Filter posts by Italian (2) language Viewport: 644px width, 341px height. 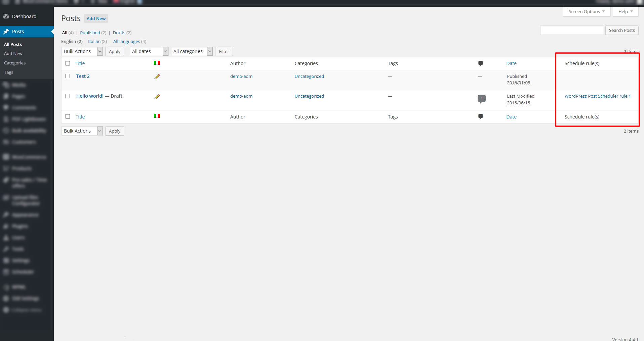tap(97, 41)
